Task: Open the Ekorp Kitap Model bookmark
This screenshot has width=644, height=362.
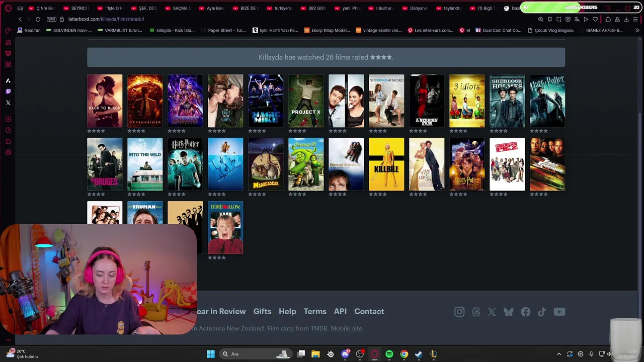Action: pyautogui.click(x=327, y=30)
